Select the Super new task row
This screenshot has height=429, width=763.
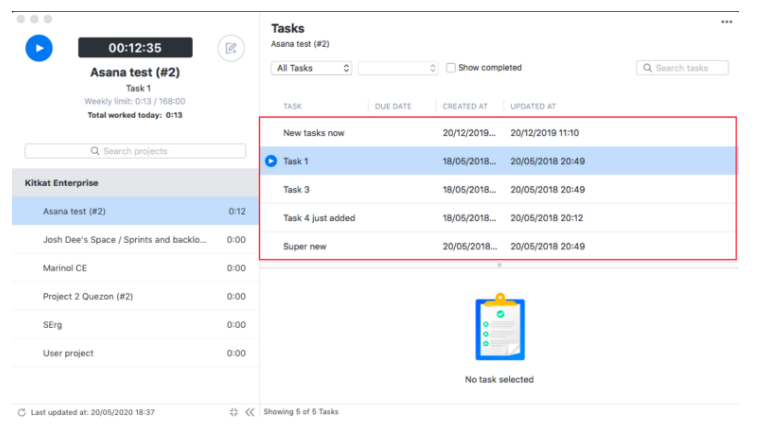point(305,246)
